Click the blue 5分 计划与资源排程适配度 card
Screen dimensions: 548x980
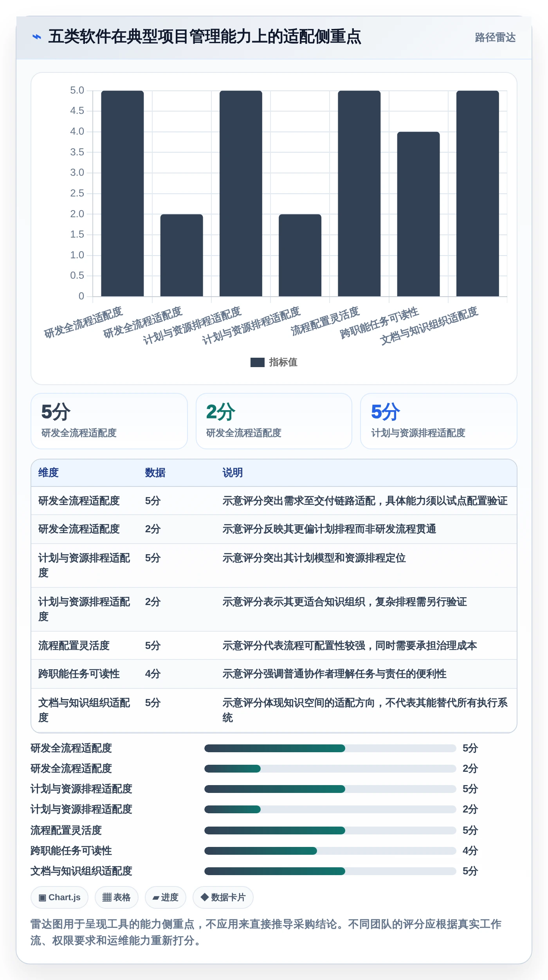point(439,421)
